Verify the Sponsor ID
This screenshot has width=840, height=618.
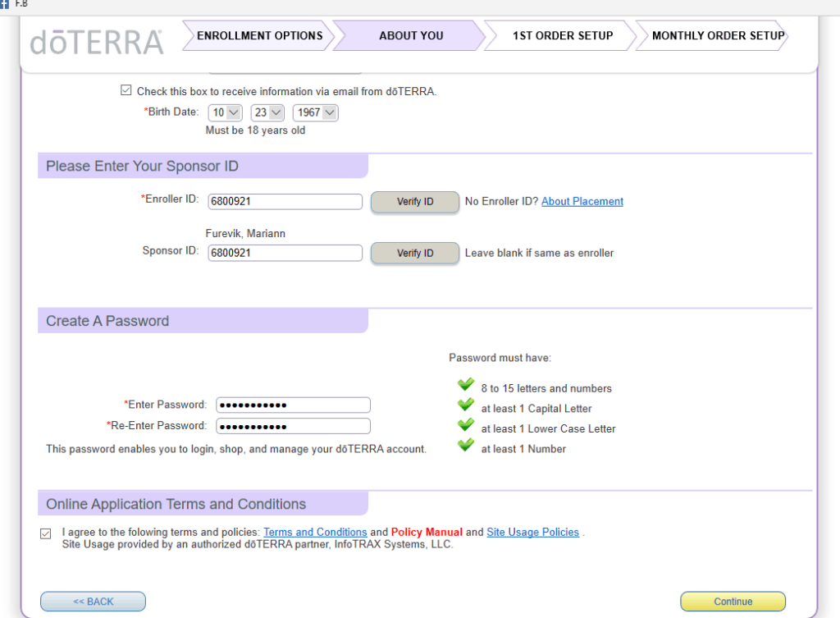pyautogui.click(x=414, y=253)
